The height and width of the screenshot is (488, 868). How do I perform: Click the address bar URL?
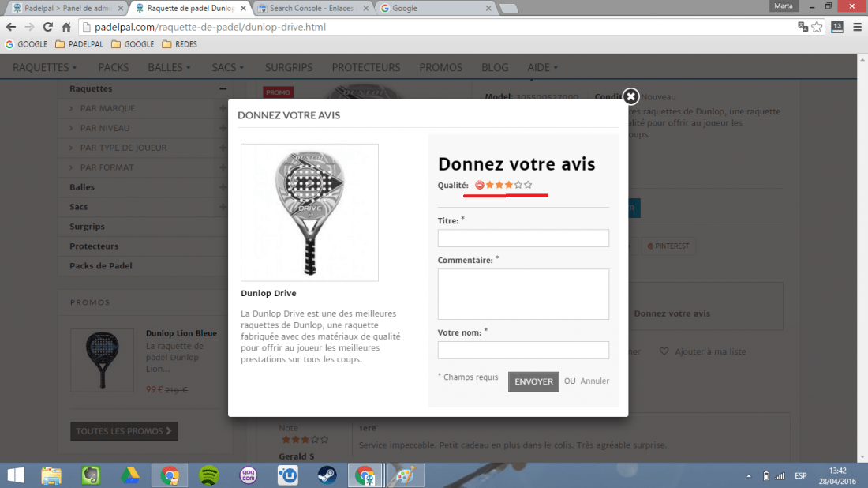(x=210, y=27)
